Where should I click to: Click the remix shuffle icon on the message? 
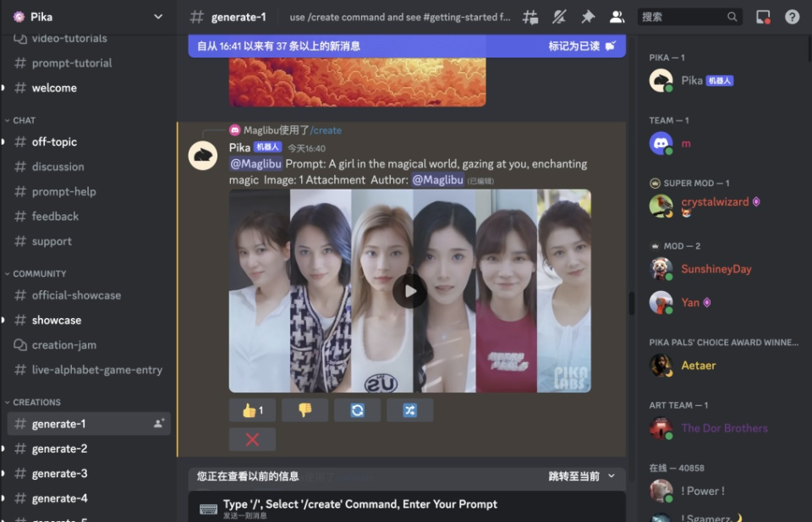coord(409,409)
